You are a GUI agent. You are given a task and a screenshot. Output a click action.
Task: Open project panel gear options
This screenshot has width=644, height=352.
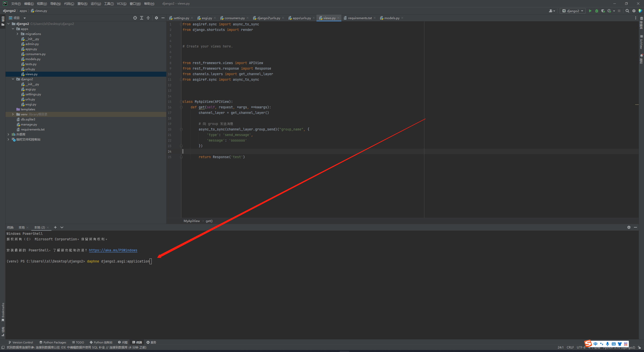[156, 18]
